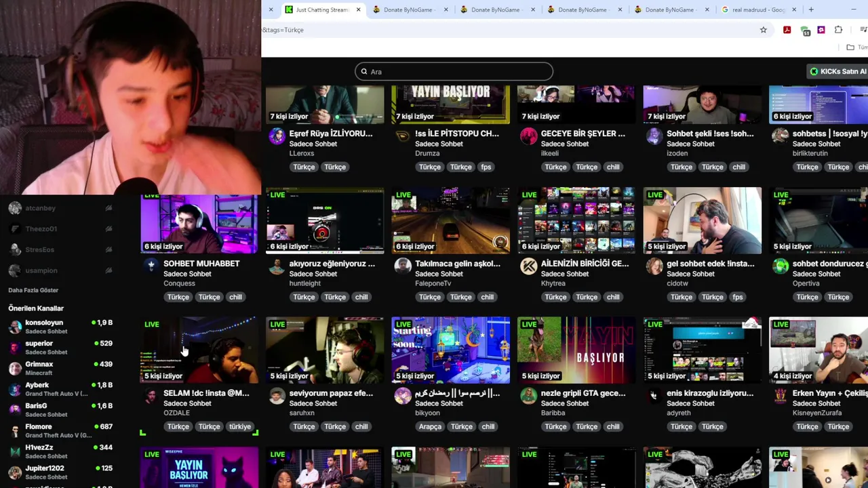Close the real madruud Google tab
868x488 pixels.
[x=794, y=9]
